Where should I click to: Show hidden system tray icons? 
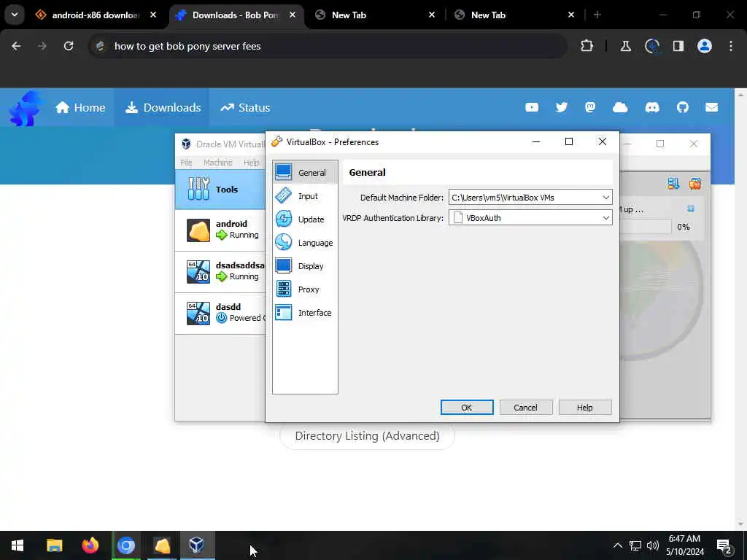coord(617,545)
